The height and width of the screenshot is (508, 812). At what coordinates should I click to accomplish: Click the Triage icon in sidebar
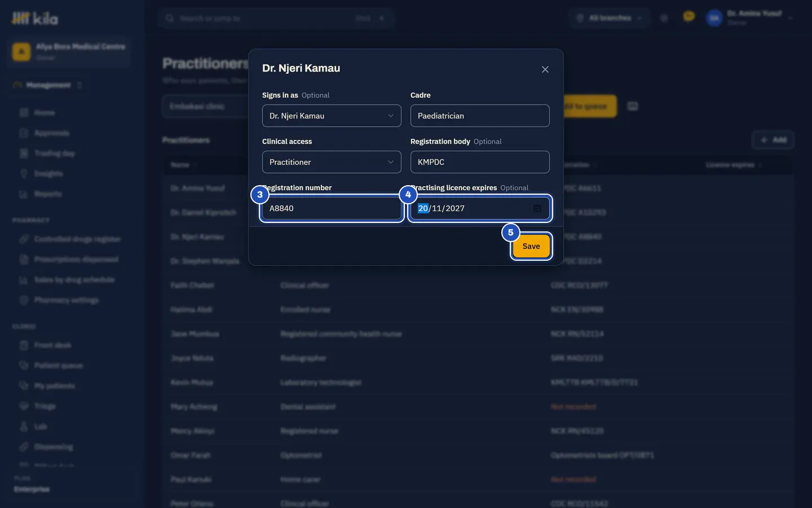coord(24,406)
